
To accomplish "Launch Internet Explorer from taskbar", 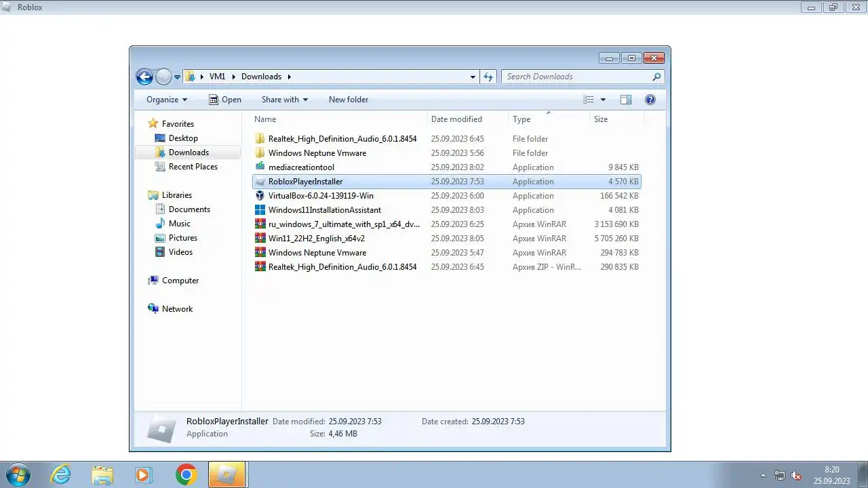I will point(61,474).
